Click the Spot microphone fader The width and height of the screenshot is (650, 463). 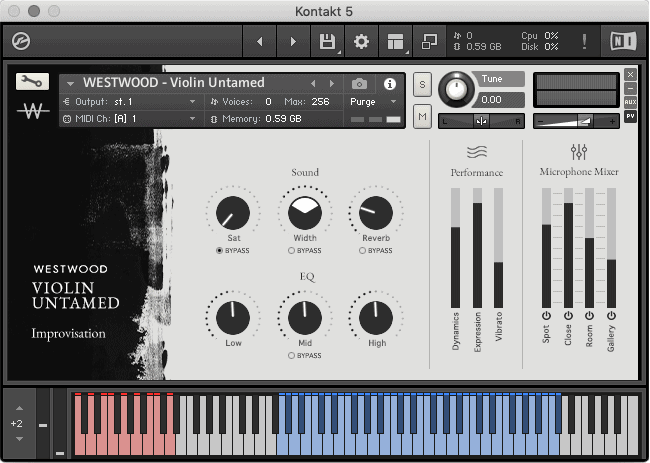click(546, 248)
